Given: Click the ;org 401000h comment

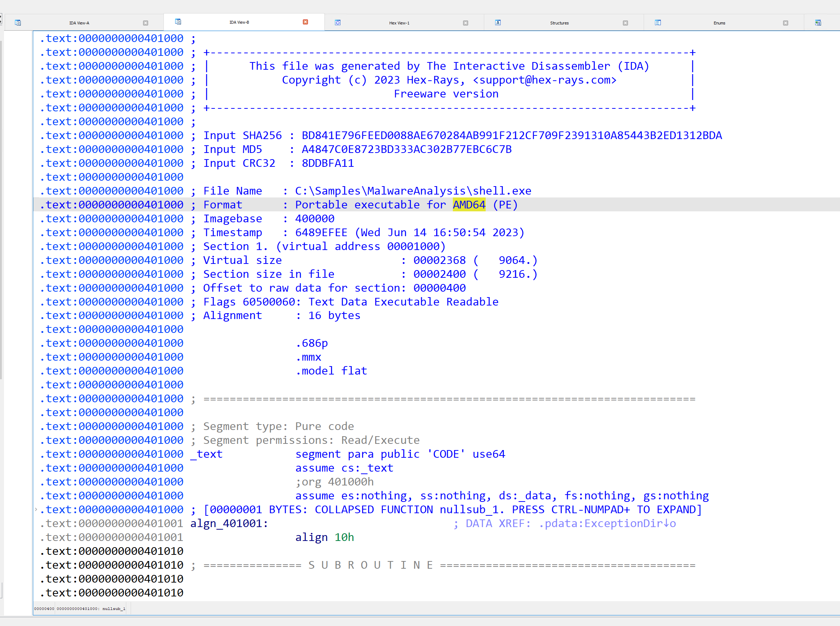Looking at the screenshot, I should [334, 481].
